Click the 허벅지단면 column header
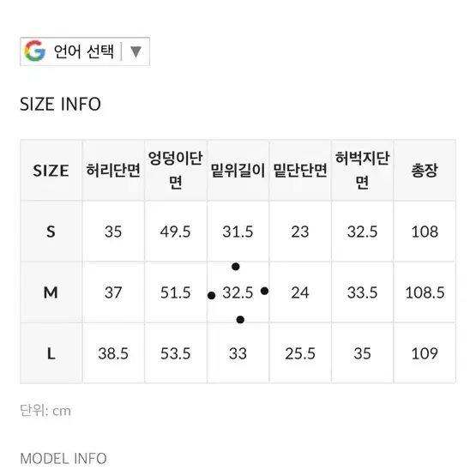476x476 pixels. click(362, 171)
